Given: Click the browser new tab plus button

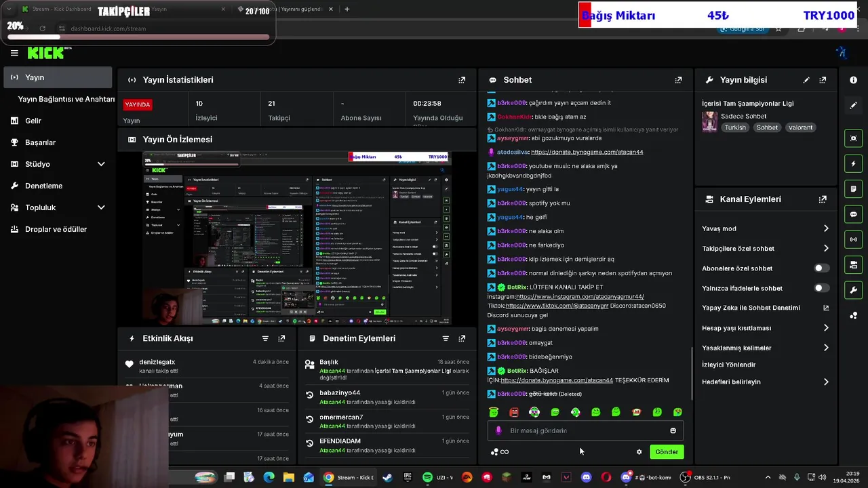Looking at the screenshot, I should [347, 9].
